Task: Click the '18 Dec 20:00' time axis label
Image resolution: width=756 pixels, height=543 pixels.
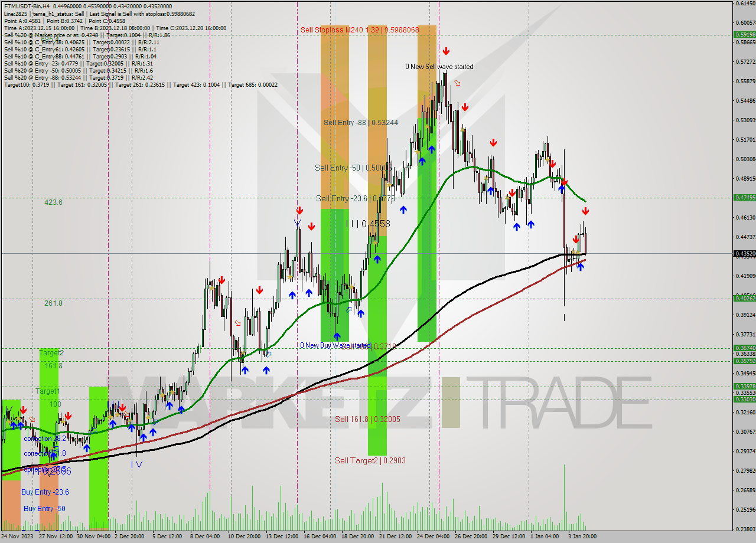Action: [357, 537]
